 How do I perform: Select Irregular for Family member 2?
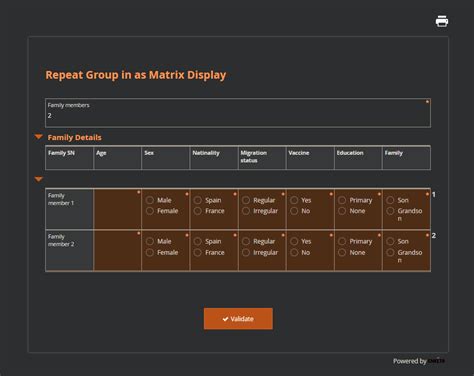[x=246, y=253]
